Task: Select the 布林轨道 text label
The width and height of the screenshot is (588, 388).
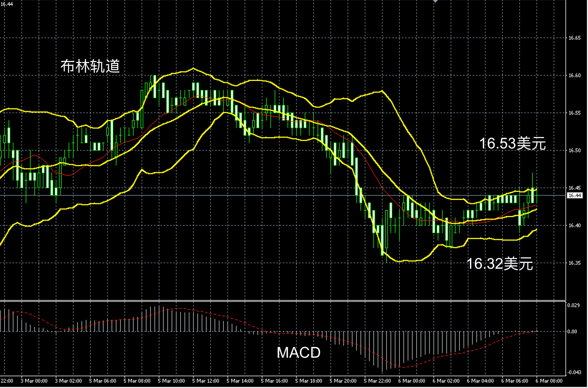Action: (90, 66)
